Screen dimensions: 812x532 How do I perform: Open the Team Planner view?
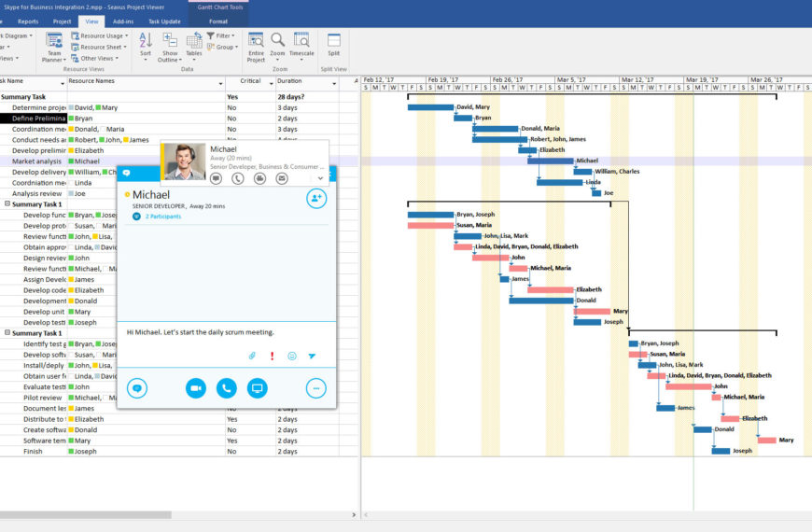[54, 48]
